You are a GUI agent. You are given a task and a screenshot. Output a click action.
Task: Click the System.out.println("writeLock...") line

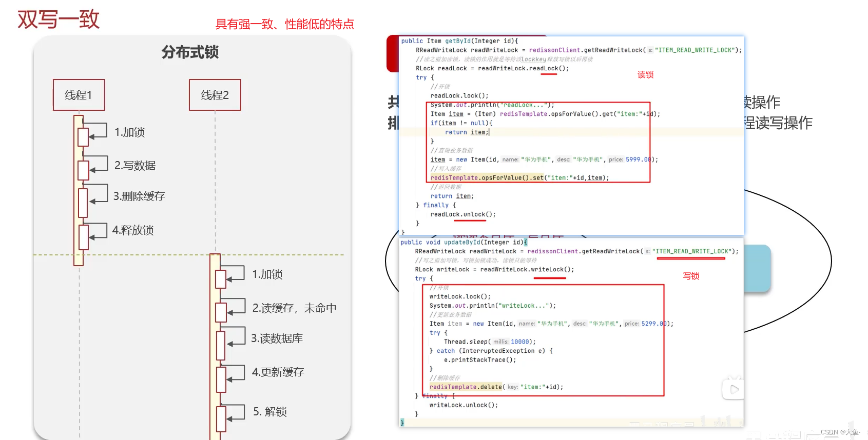click(493, 306)
